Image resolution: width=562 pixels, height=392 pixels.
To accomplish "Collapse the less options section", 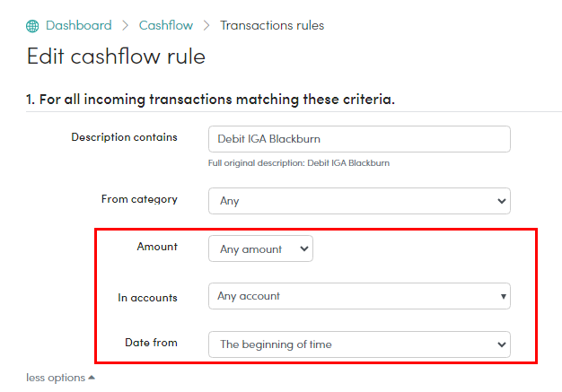I will [x=60, y=378].
